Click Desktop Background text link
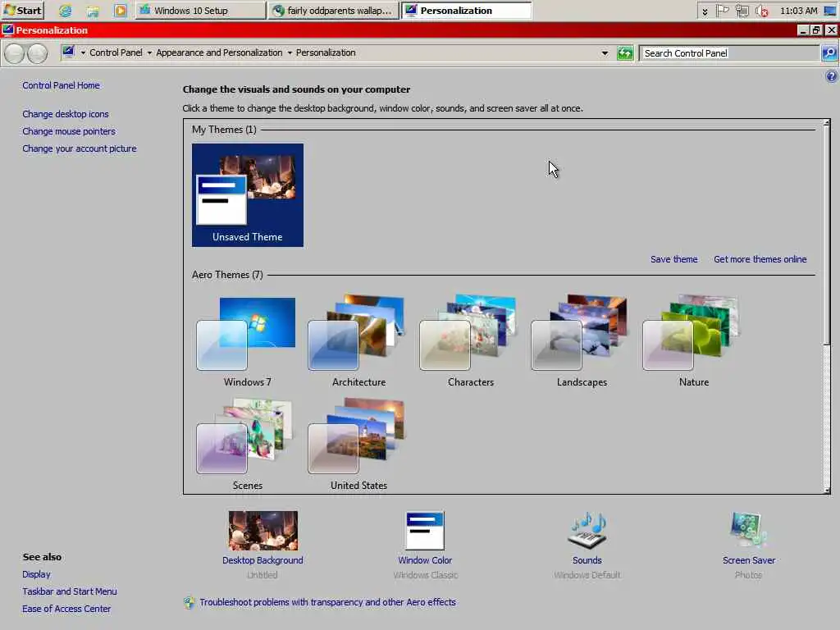Image resolution: width=840 pixels, height=630 pixels. coord(262,560)
